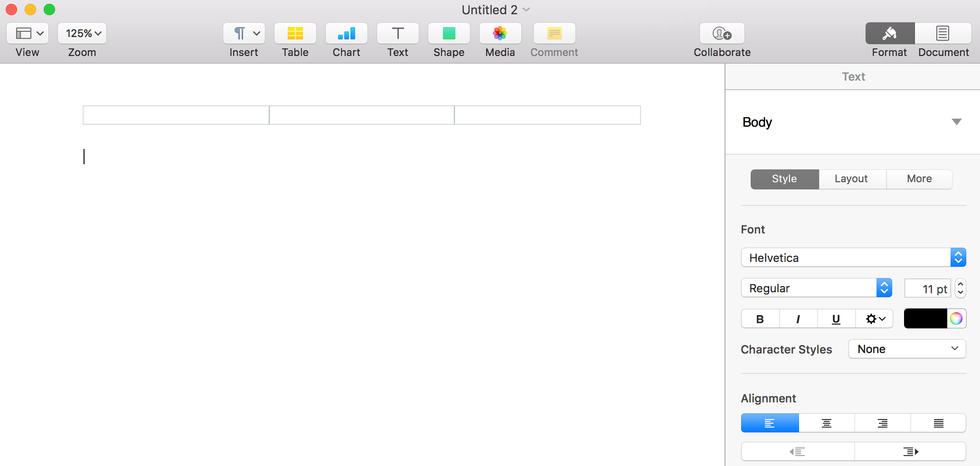
Task: Add a Text box to the document
Action: click(x=398, y=33)
